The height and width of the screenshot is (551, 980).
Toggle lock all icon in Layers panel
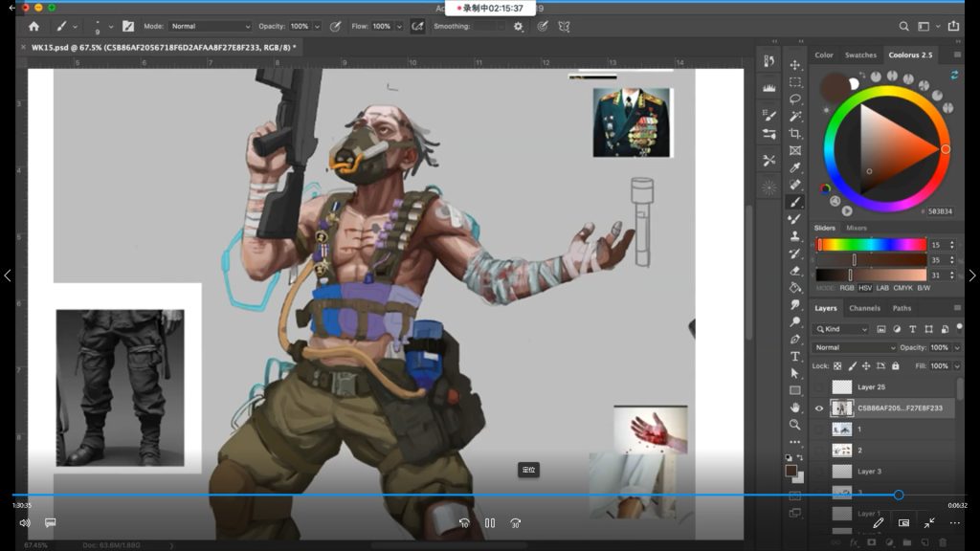895,366
